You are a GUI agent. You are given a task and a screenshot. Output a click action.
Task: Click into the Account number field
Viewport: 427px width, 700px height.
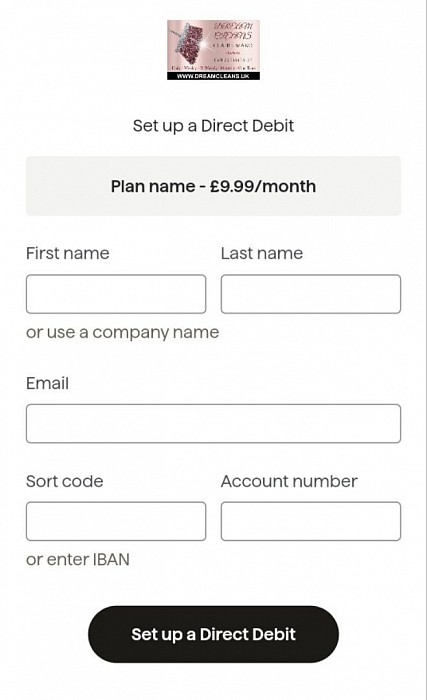(311, 521)
